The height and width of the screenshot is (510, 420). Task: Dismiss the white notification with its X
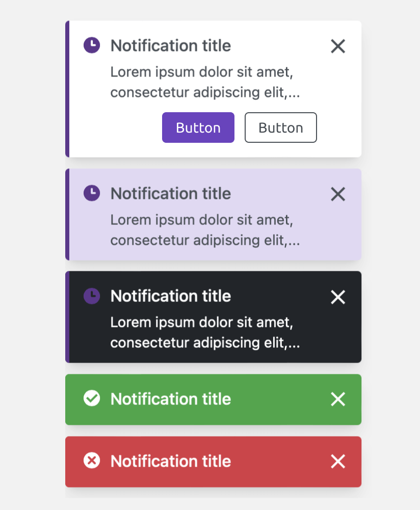338,46
